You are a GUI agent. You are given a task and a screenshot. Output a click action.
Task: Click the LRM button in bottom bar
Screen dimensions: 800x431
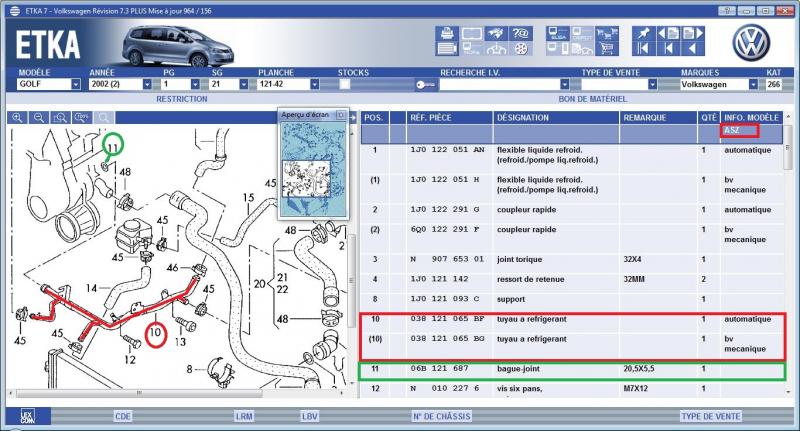click(x=244, y=416)
